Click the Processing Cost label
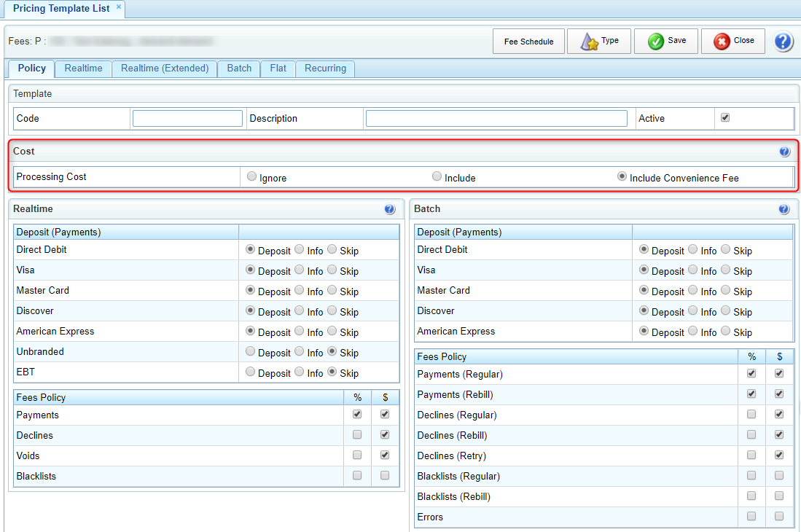Viewport: 801px width, 532px height. coord(51,176)
